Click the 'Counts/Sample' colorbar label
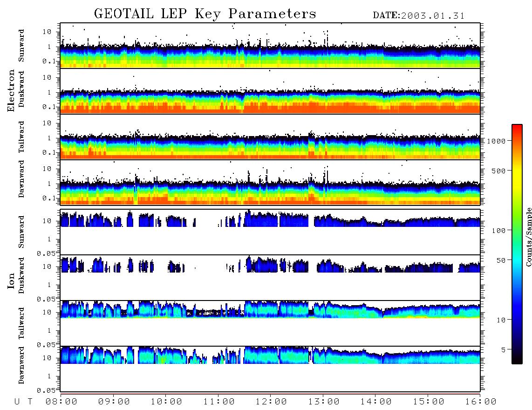 tap(529, 237)
